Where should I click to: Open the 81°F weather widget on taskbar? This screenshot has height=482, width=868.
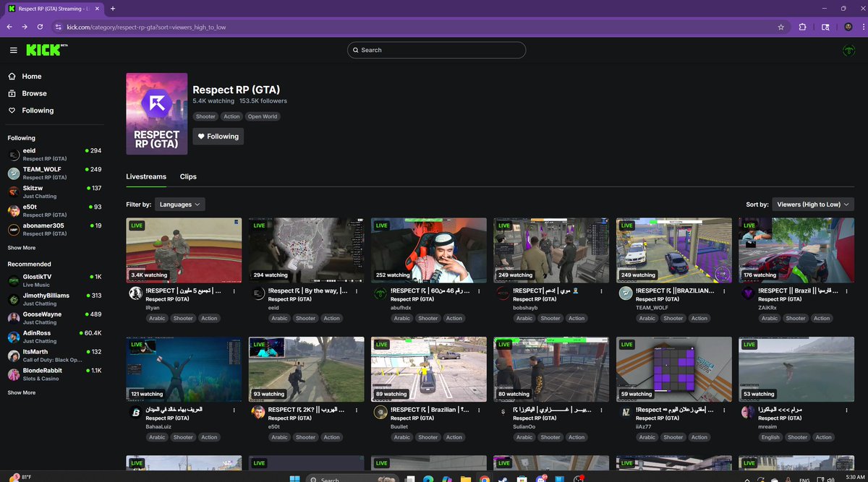(22, 478)
